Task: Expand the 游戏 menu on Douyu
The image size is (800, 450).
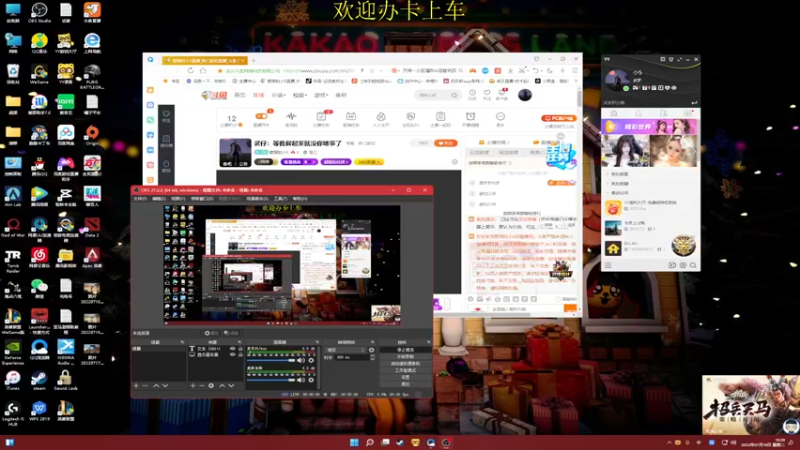Action: pos(320,95)
